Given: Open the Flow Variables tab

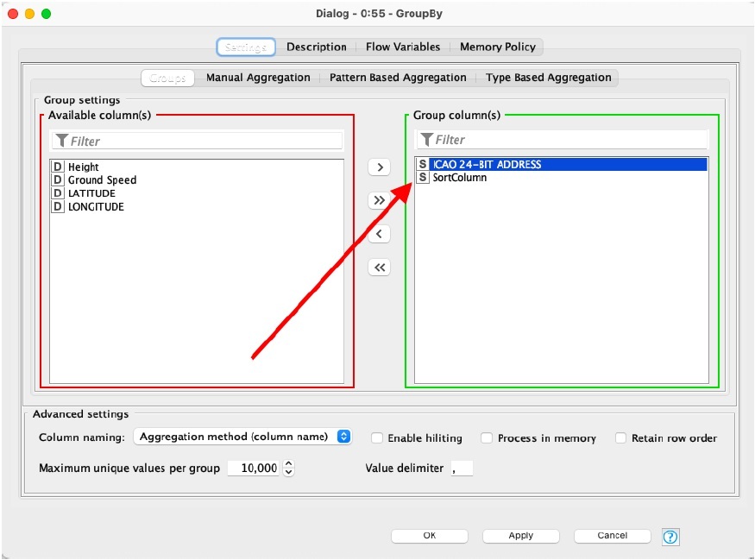Looking at the screenshot, I should [403, 47].
